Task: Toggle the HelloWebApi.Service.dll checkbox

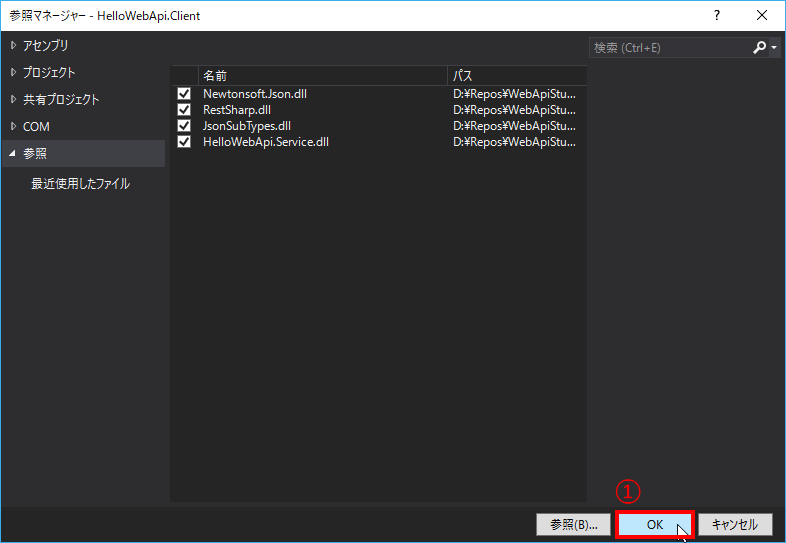Action: pyautogui.click(x=184, y=142)
